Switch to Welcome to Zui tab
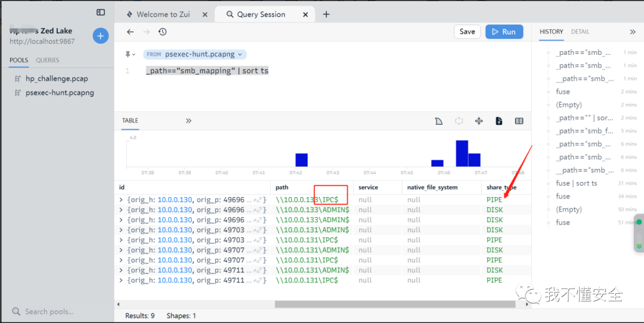644x323 pixels. (163, 14)
